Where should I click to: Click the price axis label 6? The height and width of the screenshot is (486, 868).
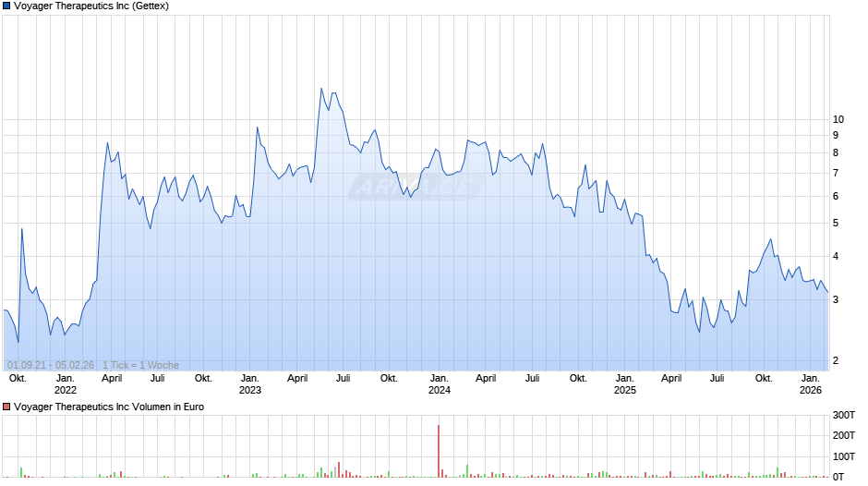pos(836,196)
